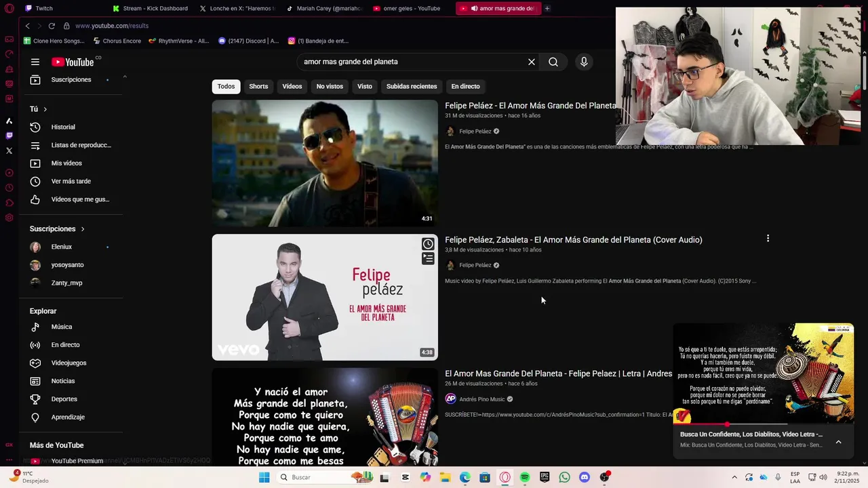Click the browser address bar URL
Screen dimensions: 868x488
click(112, 26)
